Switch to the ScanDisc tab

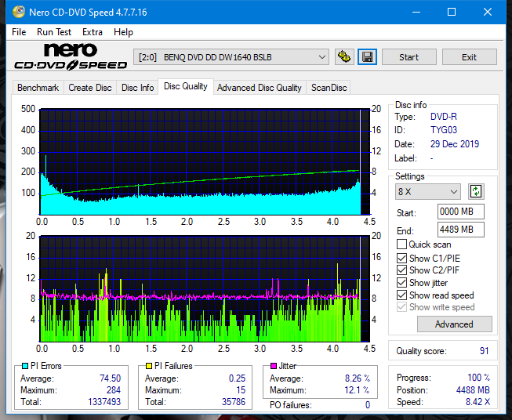[x=329, y=88]
